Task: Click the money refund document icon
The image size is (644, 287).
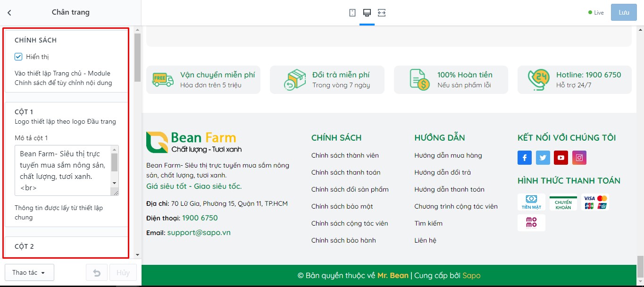Action: 419,80
